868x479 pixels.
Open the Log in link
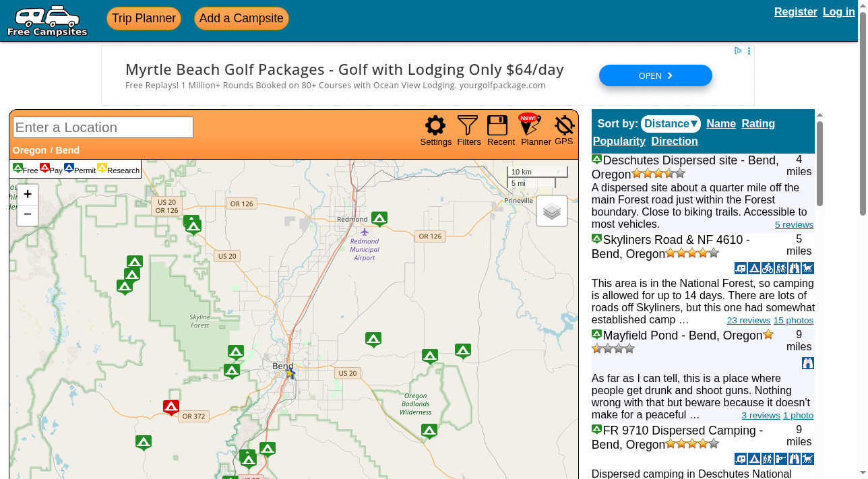click(839, 11)
